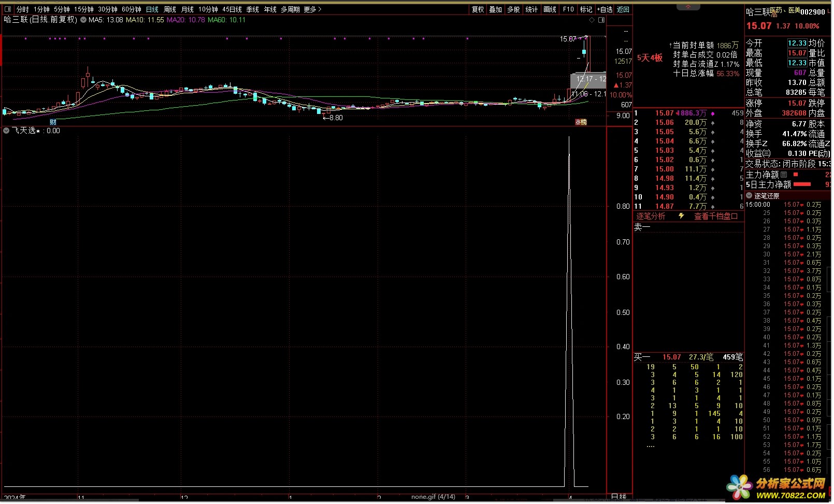
Task: Switch to the 日线 daily chart tab
Action: pos(152,9)
